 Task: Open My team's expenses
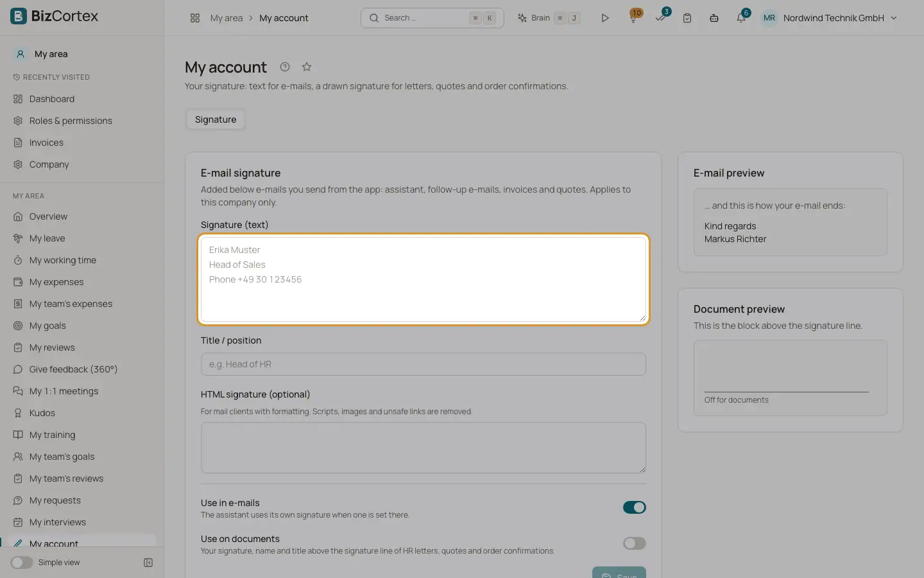82,304
